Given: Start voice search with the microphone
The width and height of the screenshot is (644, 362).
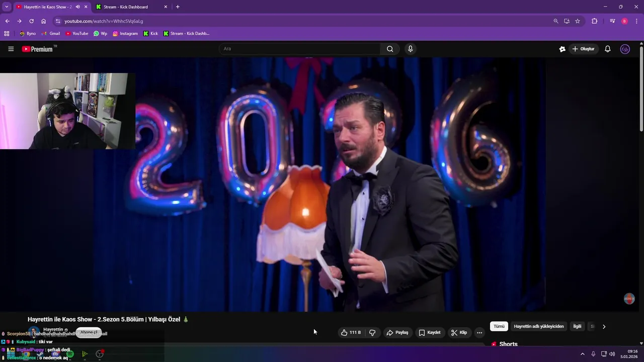Looking at the screenshot, I should tap(411, 49).
